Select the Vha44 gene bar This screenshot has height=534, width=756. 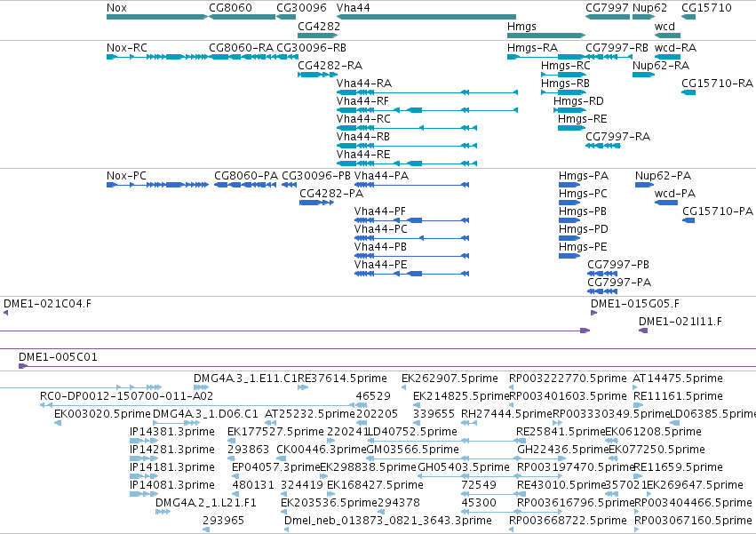tap(426, 17)
